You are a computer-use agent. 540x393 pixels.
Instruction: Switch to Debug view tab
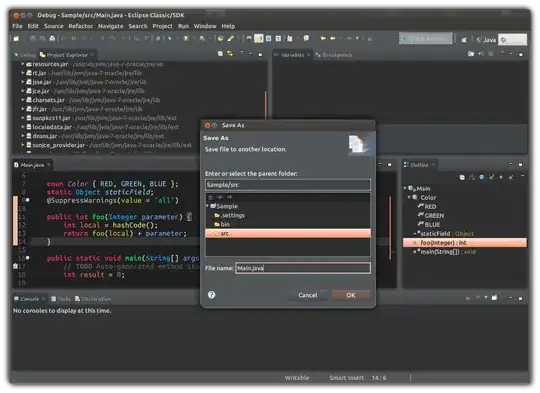[x=25, y=55]
